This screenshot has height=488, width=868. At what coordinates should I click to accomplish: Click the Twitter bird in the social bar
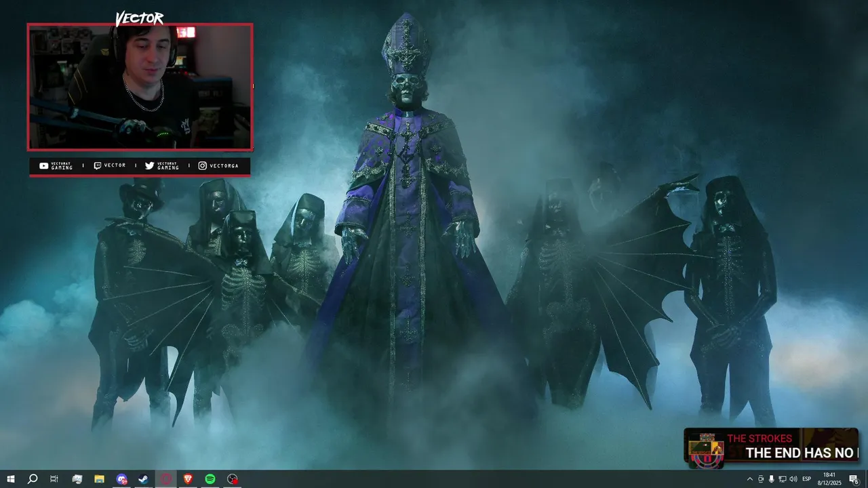point(149,166)
